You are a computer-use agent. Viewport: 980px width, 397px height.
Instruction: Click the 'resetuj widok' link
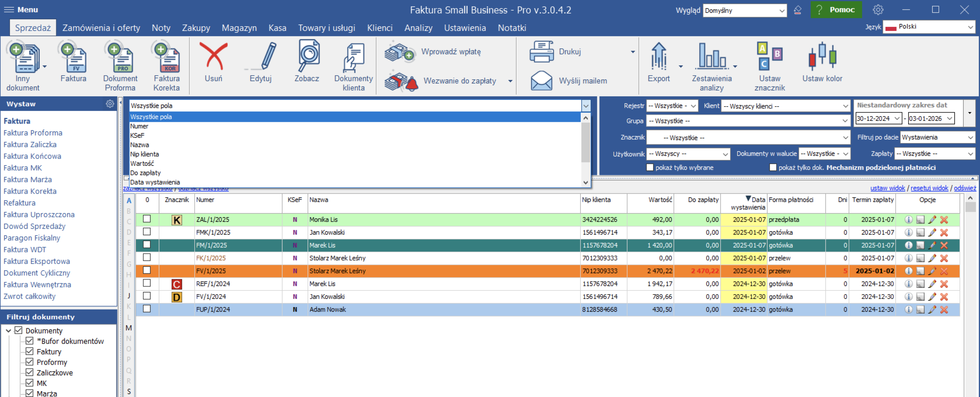tap(929, 188)
